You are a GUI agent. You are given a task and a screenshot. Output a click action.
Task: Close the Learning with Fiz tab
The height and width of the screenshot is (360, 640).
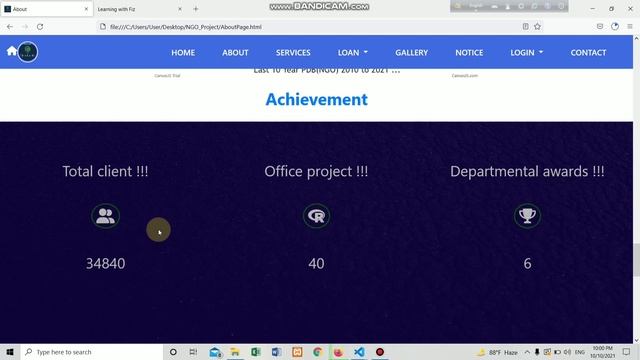click(180, 9)
